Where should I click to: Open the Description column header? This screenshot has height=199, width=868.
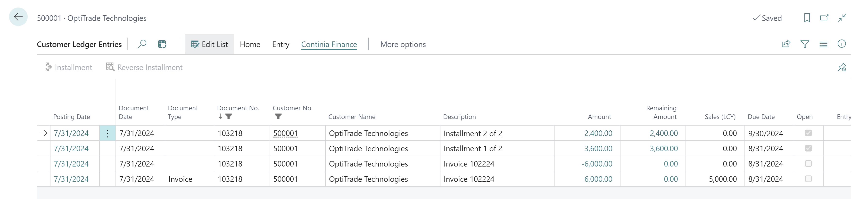(x=459, y=117)
